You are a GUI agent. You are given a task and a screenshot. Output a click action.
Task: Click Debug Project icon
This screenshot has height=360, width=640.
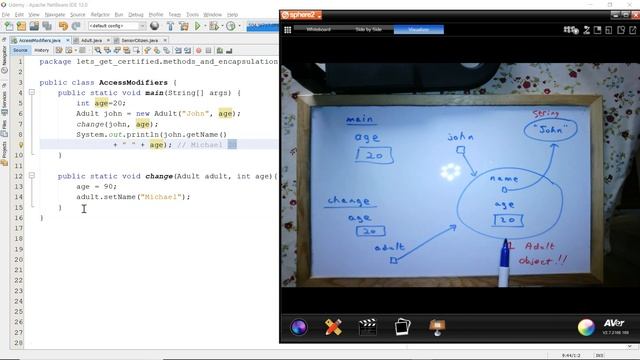coord(213,26)
